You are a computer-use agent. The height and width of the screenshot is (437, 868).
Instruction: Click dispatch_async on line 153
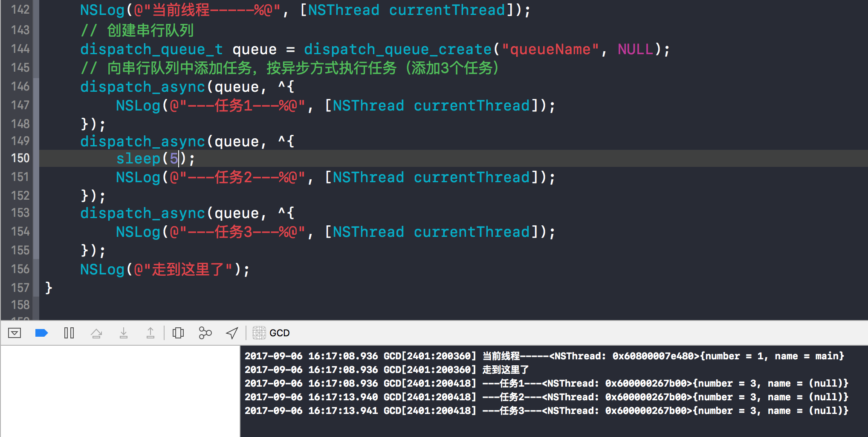tap(143, 213)
